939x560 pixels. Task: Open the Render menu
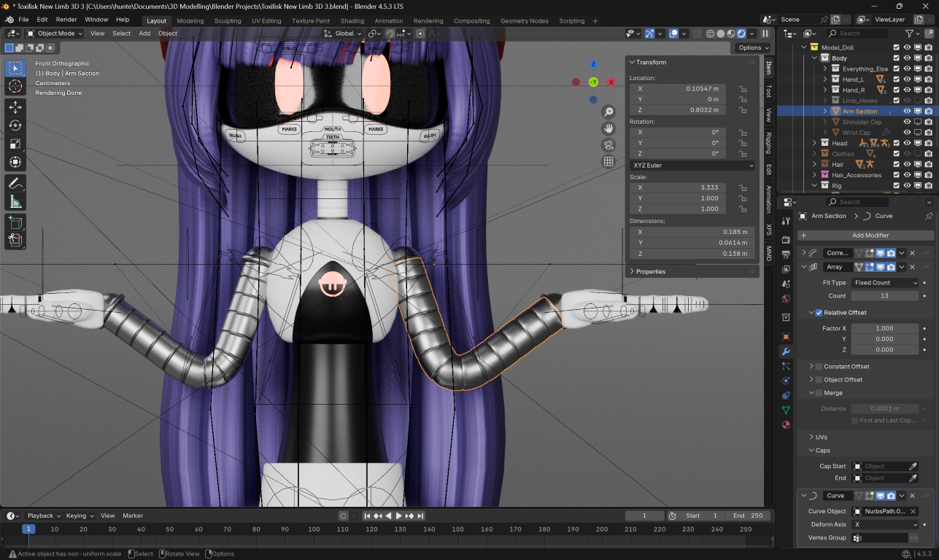[66, 20]
